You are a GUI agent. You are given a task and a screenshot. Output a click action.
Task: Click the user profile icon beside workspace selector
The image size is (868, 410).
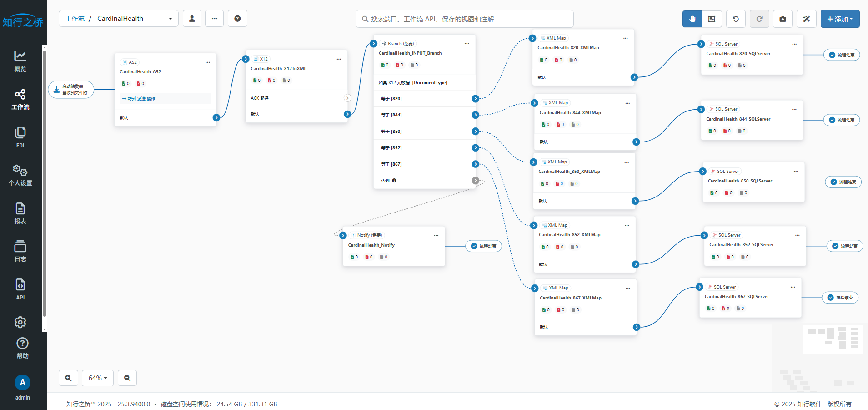click(x=192, y=19)
